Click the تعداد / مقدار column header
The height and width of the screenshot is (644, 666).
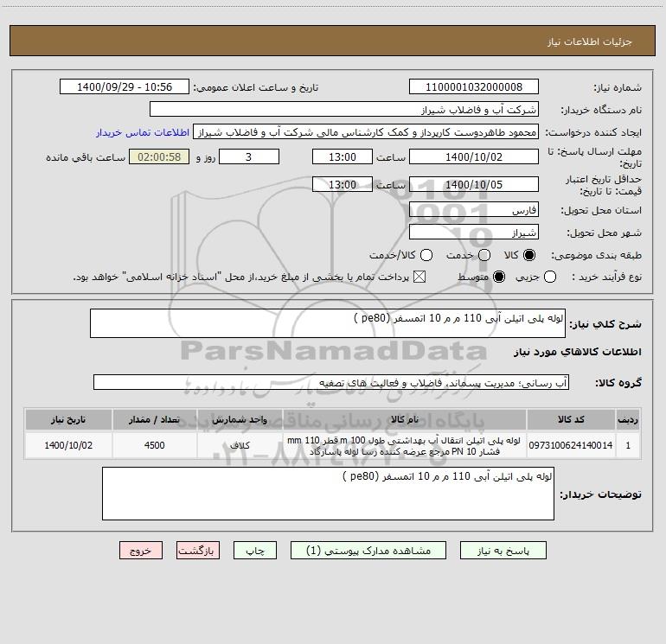(154, 420)
